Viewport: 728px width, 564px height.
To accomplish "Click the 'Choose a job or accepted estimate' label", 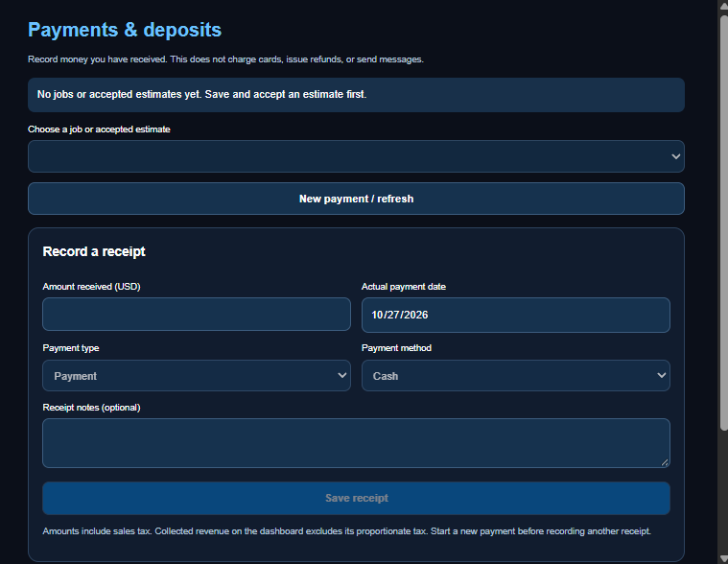I will point(99,129).
